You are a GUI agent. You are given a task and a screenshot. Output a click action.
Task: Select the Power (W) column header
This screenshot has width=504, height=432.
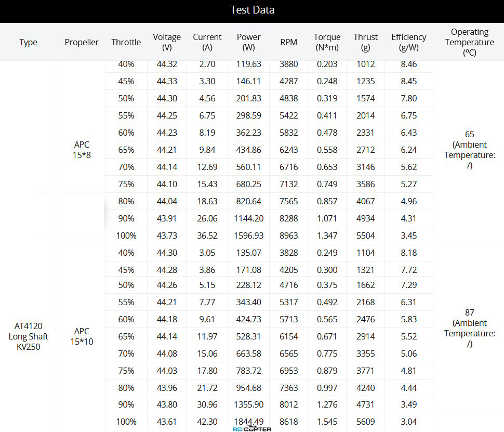coord(248,42)
